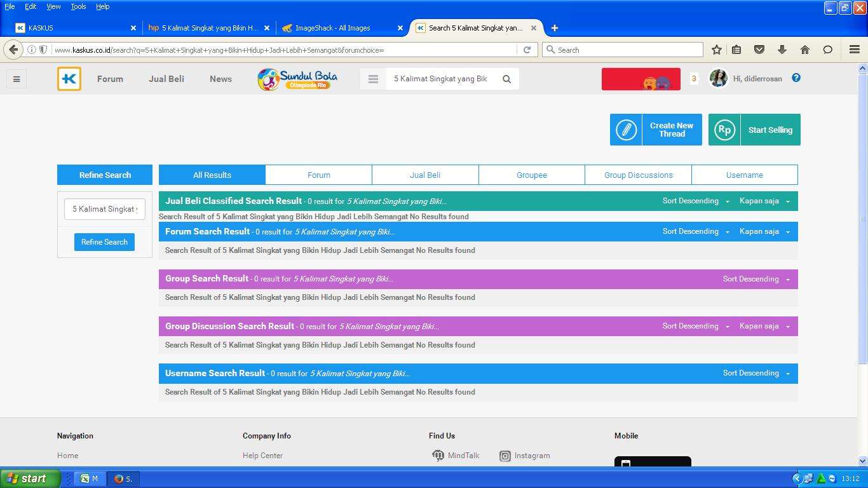Click the Create New Thread pencil icon
This screenshot has width=868, height=488.
coord(625,129)
